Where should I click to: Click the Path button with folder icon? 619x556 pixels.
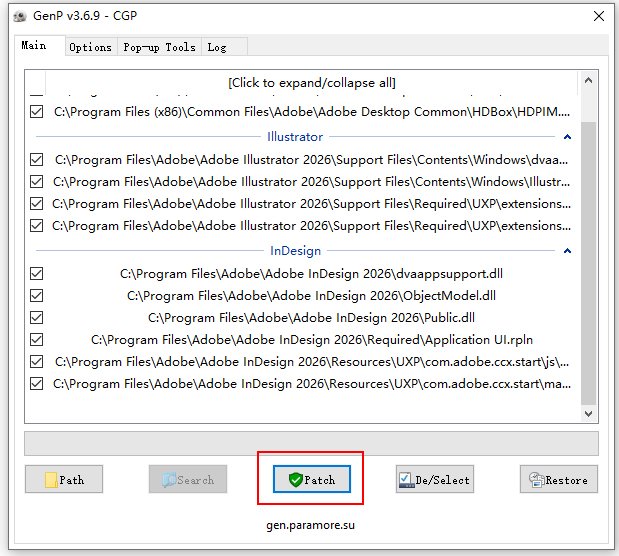[64, 479]
